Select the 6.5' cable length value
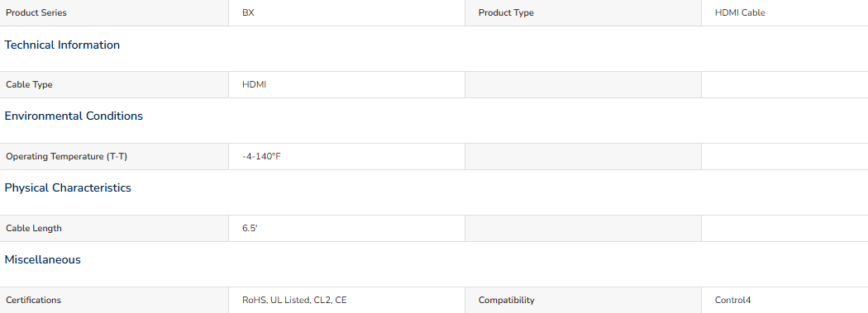Image resolution: width=868 pixels, height=313 pixels. tap(250, 229)
